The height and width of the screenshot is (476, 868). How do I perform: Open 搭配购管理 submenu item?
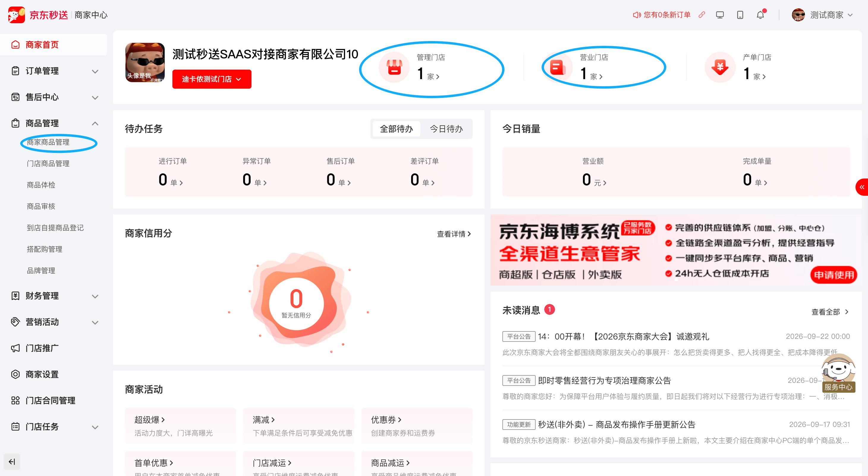(x=45, y=249)
